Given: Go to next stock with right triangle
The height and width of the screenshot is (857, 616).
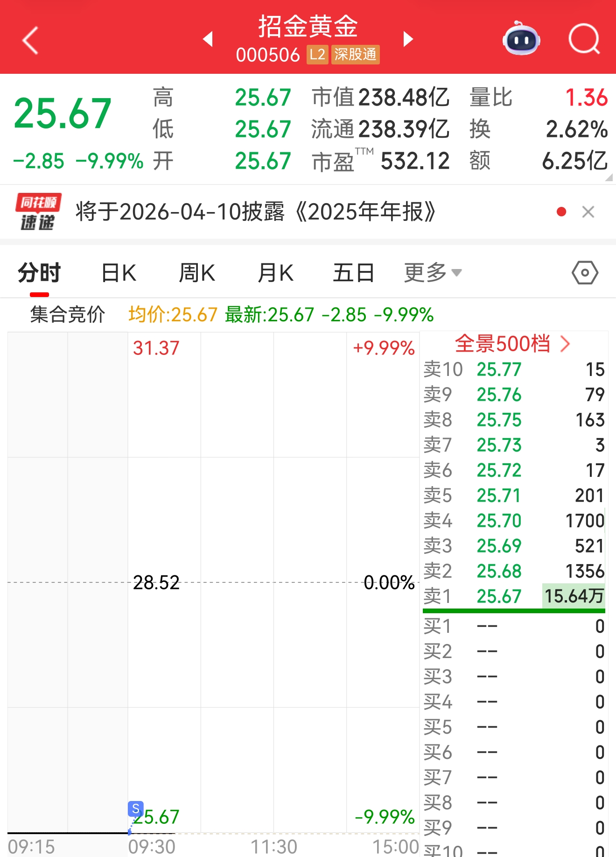Looking at the screenshot, I should [x=408, y=39].
